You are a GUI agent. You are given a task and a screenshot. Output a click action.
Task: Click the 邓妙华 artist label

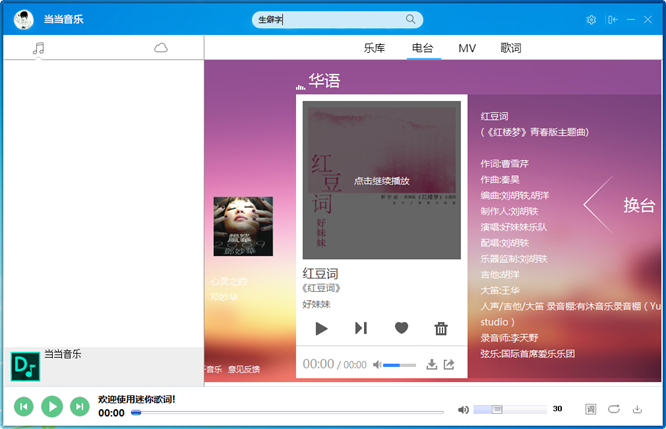[x=224, y=297]
